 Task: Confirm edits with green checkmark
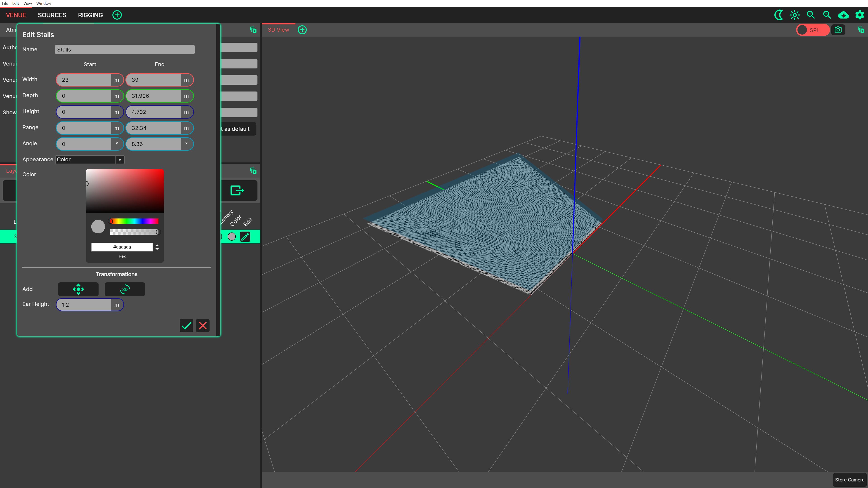pyautogui.click(x=186, y=325)
